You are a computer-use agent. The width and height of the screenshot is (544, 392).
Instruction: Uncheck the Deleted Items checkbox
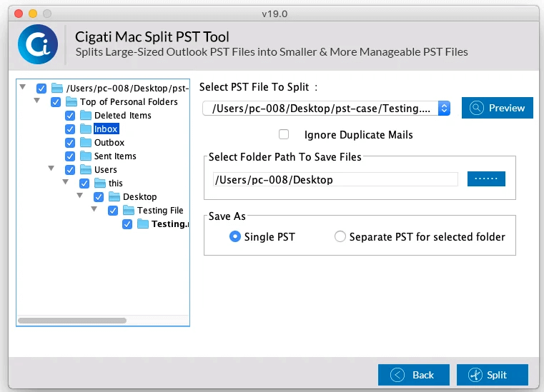tap(70, 116)
